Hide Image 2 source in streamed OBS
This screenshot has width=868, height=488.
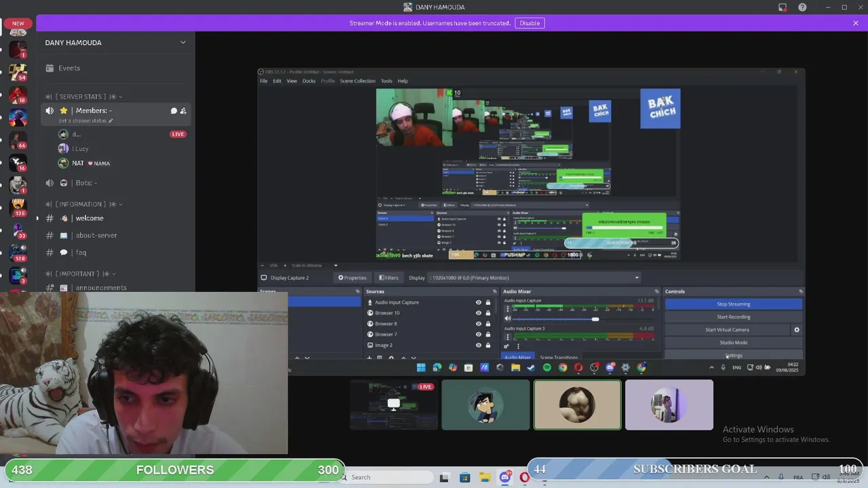[x=478, y=345]
